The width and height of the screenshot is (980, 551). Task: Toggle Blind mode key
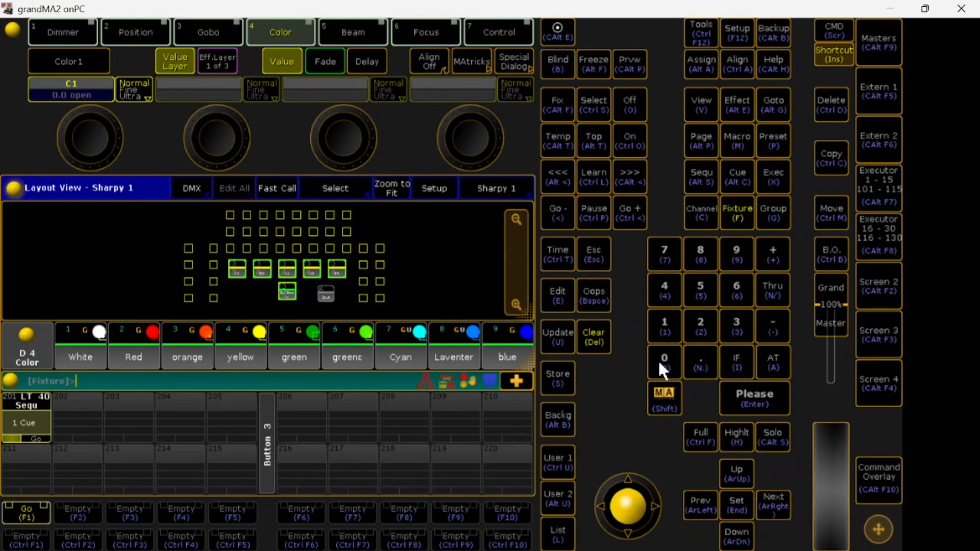(x=557, y=64)
